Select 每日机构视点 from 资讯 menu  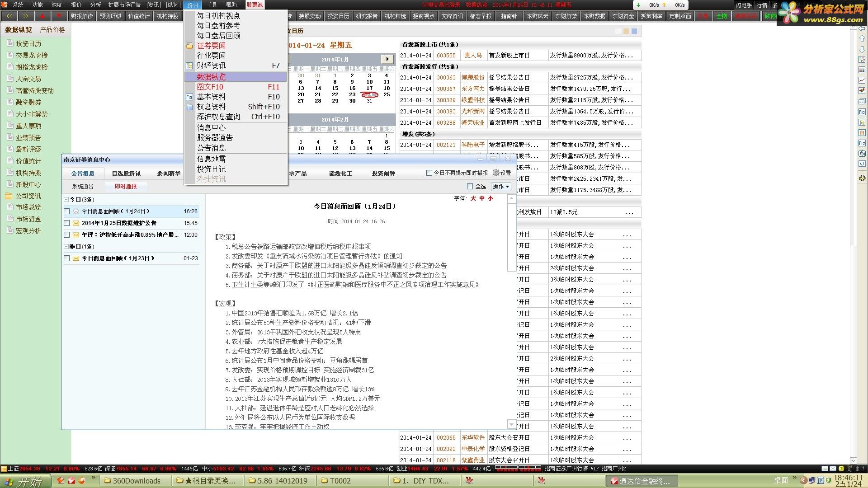click(x=236, y=16)
